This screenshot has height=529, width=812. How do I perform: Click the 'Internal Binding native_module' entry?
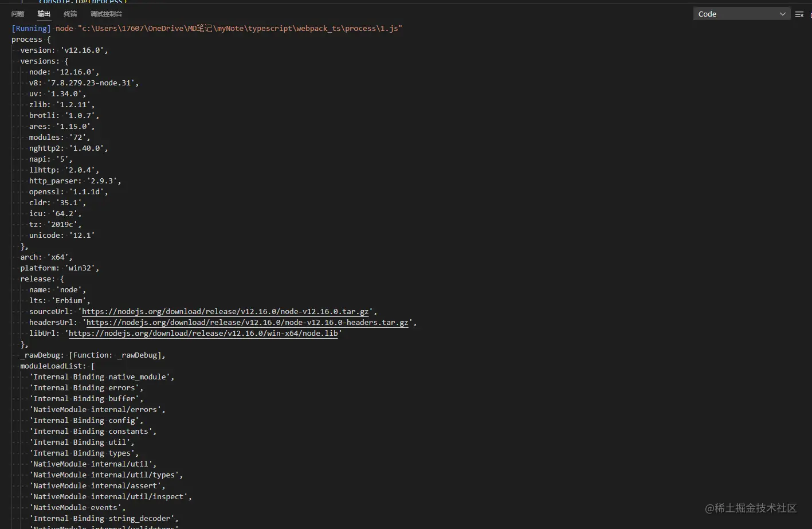102,377
